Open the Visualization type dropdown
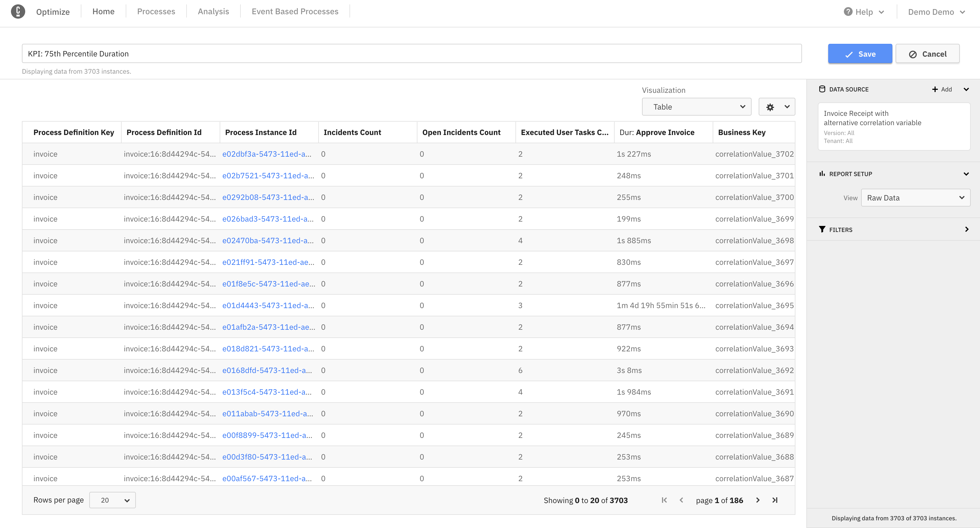 coord(695,107)
